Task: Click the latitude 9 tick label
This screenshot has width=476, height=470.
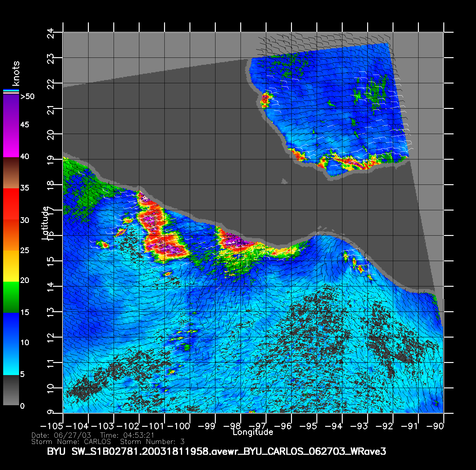Action: pyautogui.click(x=50, y=412)
